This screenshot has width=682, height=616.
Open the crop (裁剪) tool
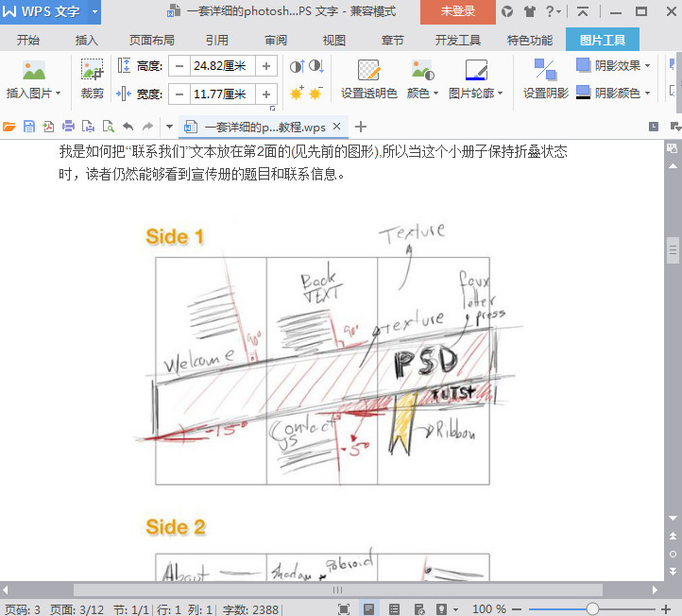[93, 78]
